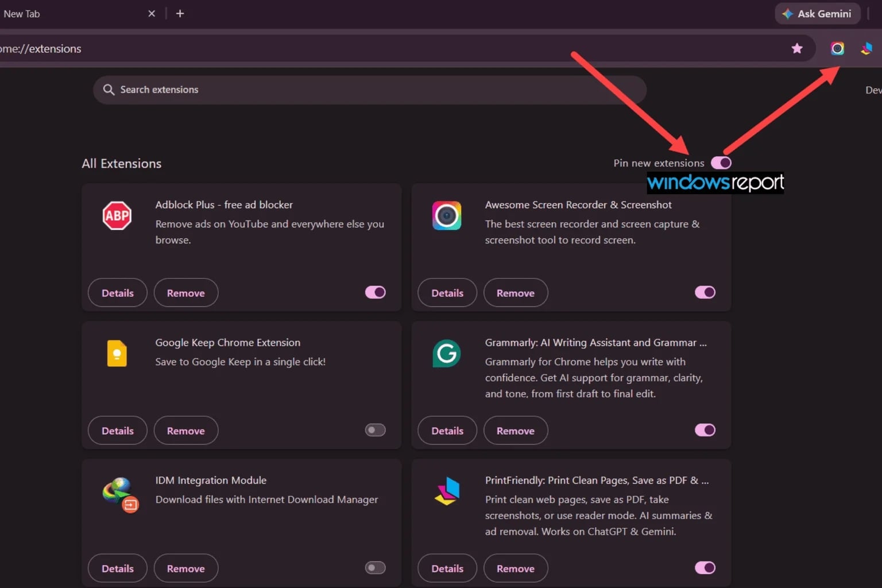Screen dimensions: 882x588
Task: Open Details for Google Keep extension
Action: (118, 431)
